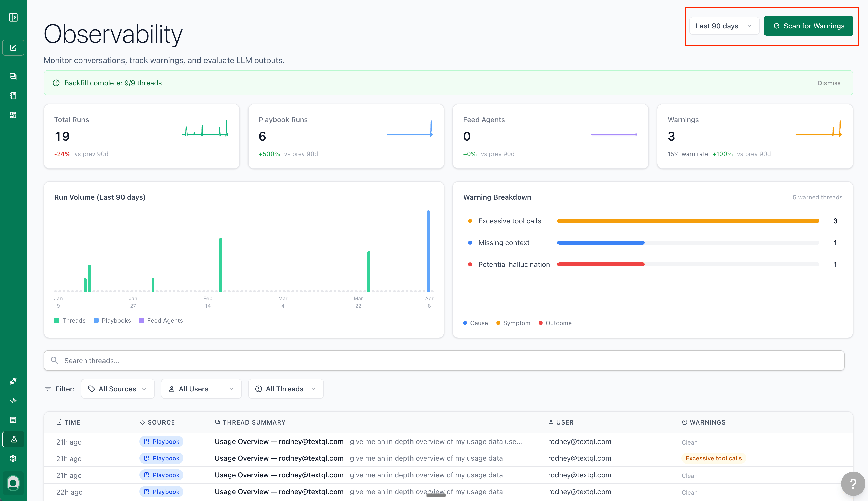Toggle the Cause legend item
The width and height of the screenshot is (868, 501).
point(476,323)
